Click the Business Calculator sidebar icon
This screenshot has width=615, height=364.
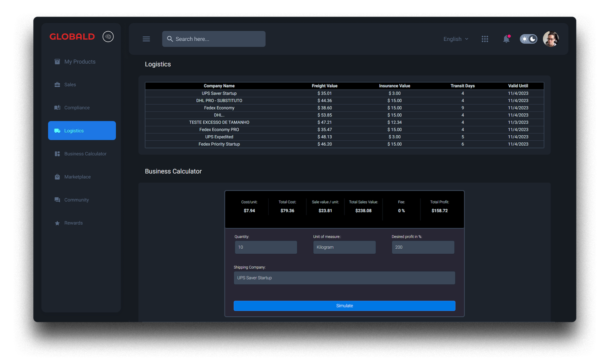point(57,154)
